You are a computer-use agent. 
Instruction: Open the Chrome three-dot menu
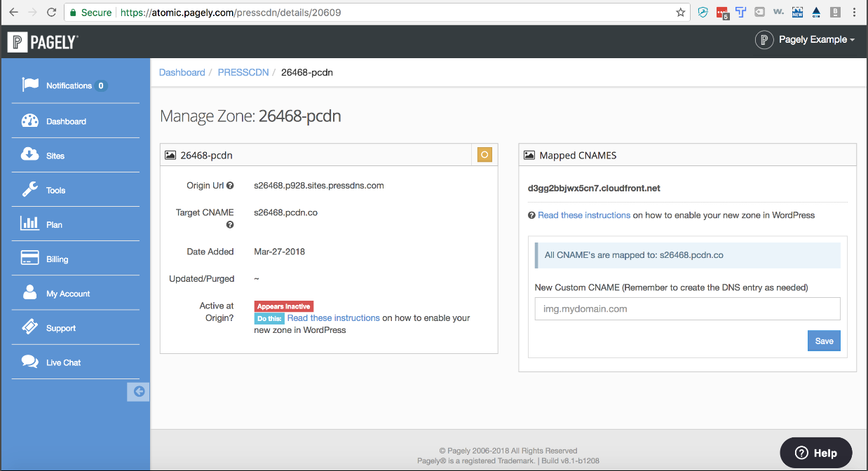(x=854, y=12)
